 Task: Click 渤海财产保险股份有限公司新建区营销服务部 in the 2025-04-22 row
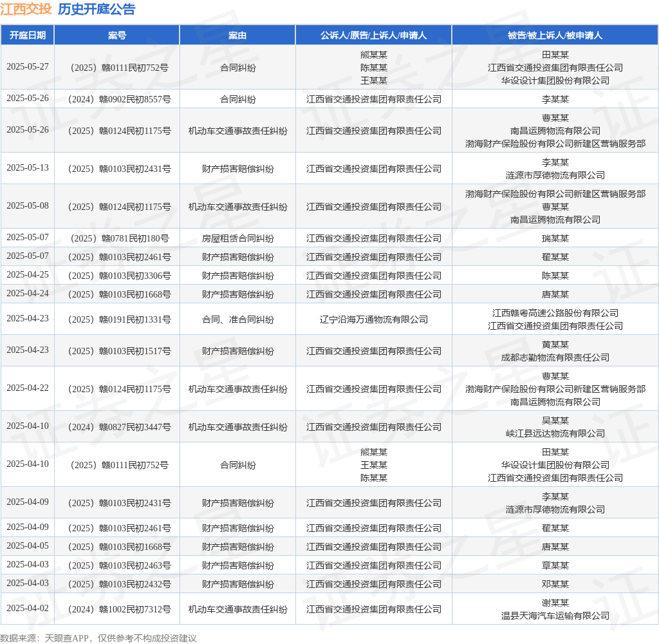555,389
